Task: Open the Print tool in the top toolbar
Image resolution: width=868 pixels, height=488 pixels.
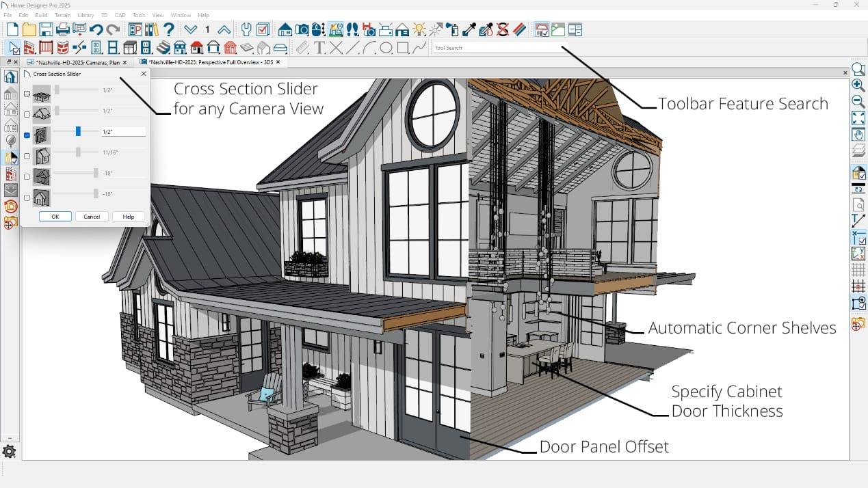Action: click(62, 29)
